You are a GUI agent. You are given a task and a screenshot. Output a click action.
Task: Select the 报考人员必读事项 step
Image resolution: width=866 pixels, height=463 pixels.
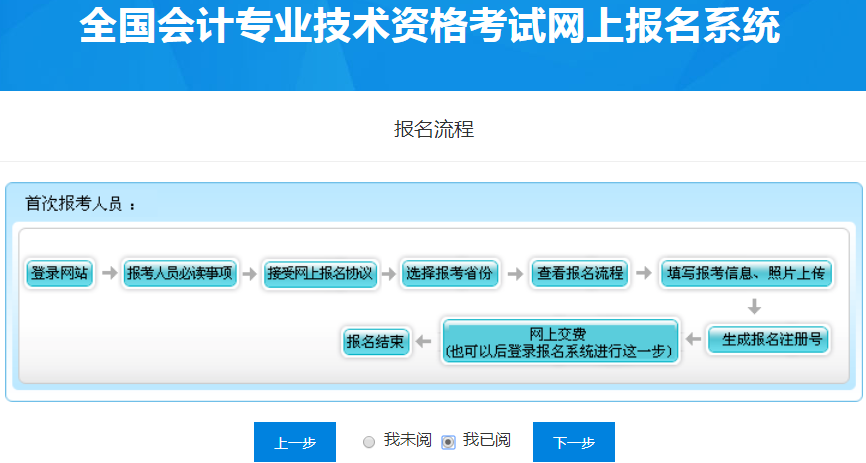180,273
